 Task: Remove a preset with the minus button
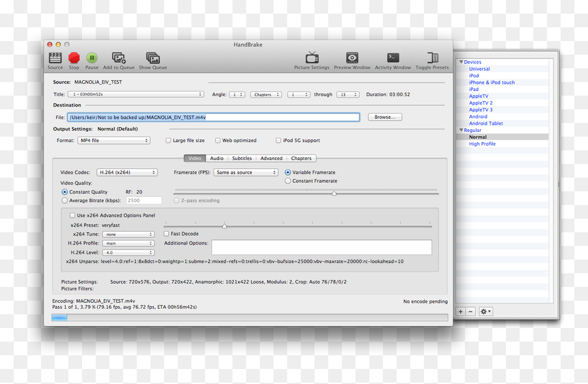pos(470,312)
